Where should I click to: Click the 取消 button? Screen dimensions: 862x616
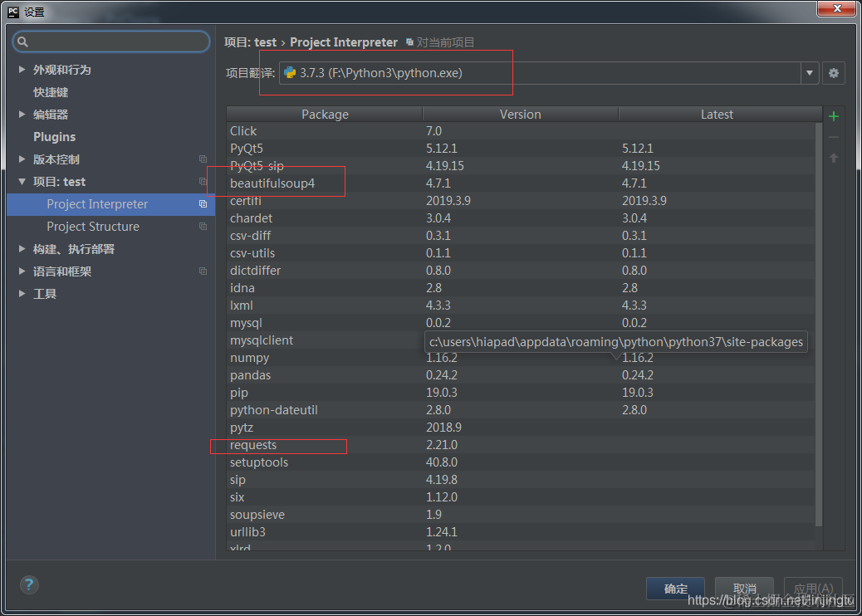744,589
